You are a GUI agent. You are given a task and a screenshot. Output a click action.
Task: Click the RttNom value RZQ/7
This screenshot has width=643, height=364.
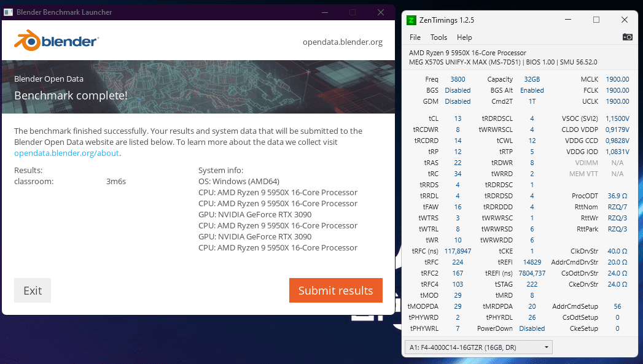(617, 207)
